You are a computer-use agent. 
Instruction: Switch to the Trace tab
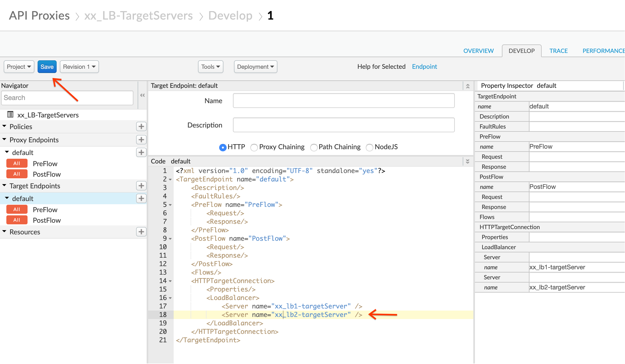[558, 51]
